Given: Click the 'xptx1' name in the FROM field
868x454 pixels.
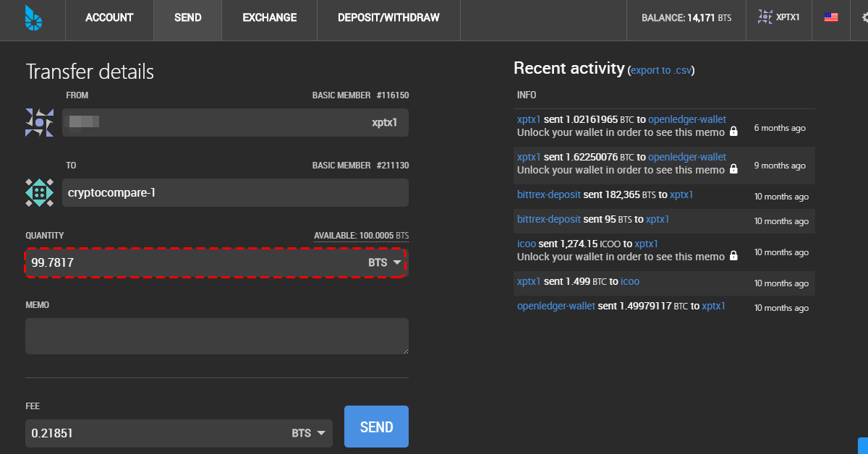Looking at the screenshot, I should coord(385,123).
